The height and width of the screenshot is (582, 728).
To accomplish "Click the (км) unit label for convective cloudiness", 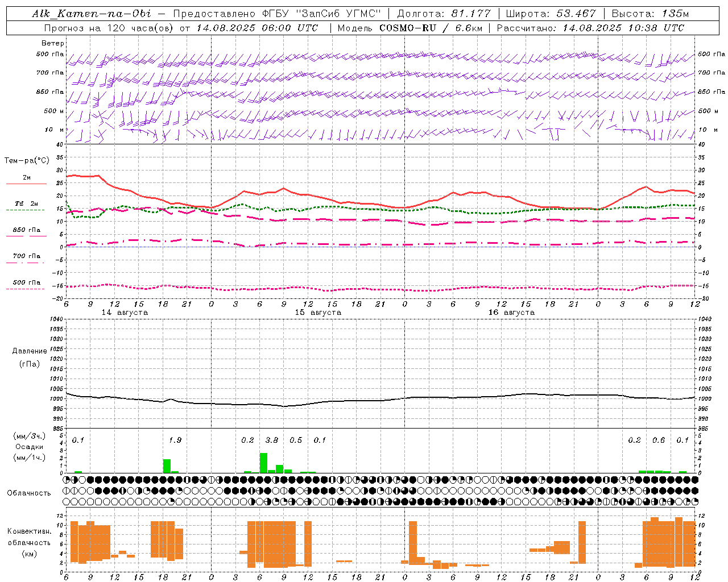I will (29, 554).
